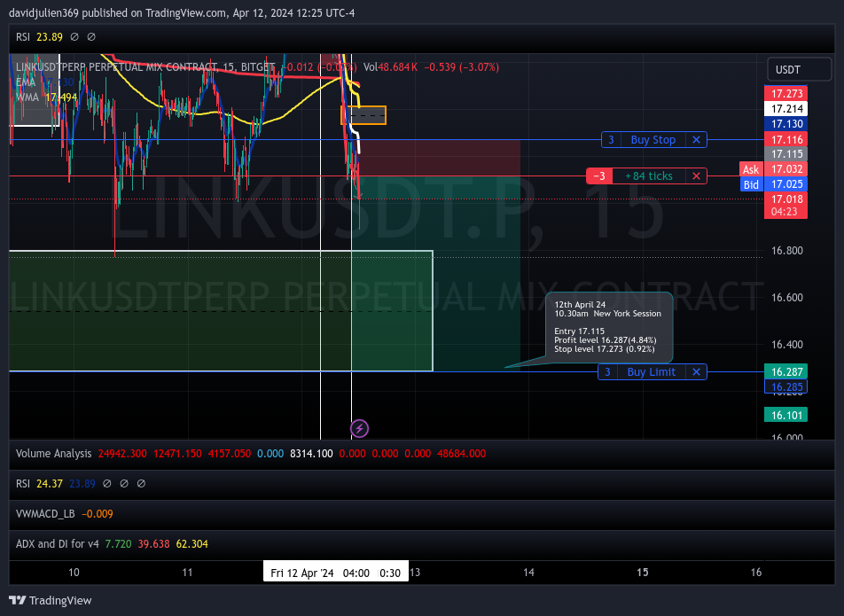844x616 pixels.
Task: Click the green 16.101 price label
Action: click(785, 415)
